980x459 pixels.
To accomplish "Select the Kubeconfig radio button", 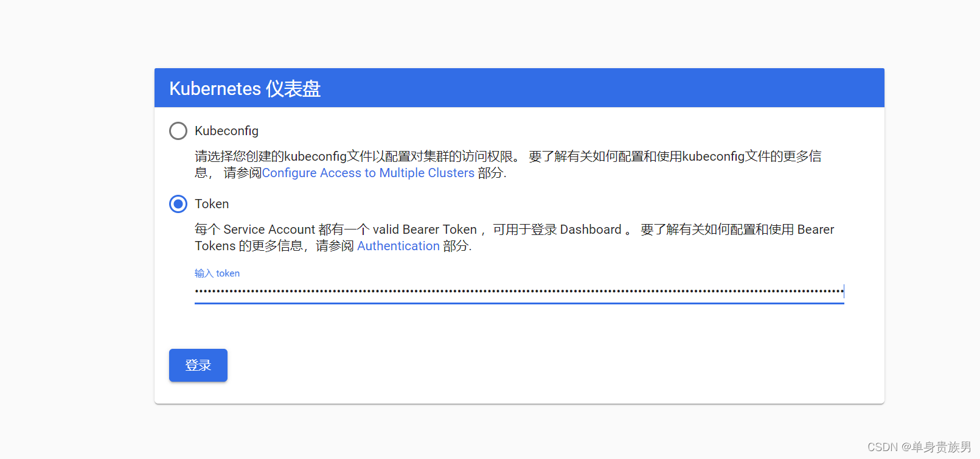I will click(178, 131).
